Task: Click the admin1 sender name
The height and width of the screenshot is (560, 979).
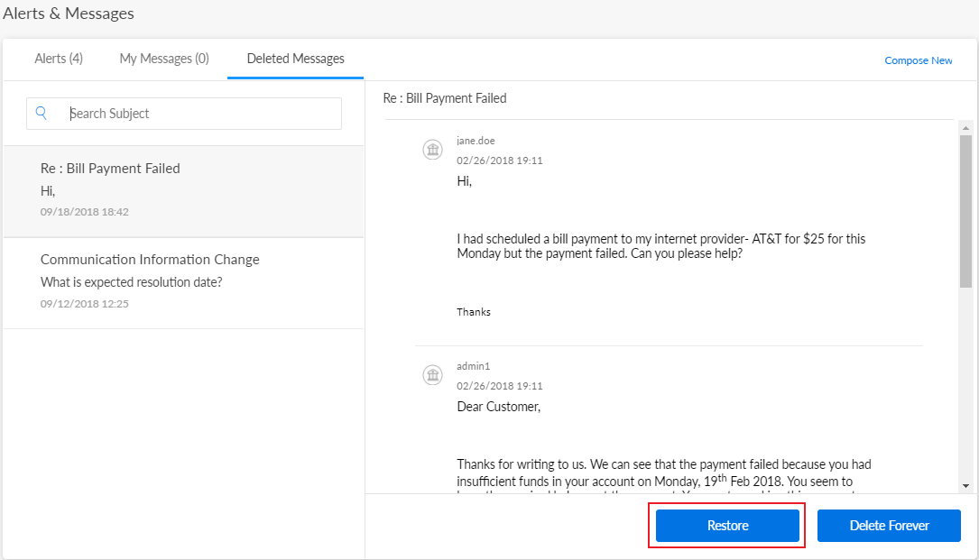Action: [x=473, y=366]
